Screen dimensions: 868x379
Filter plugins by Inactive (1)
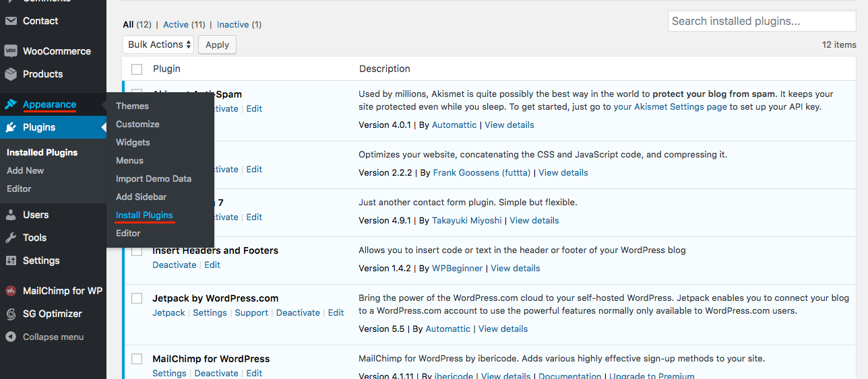click(239, 24)
